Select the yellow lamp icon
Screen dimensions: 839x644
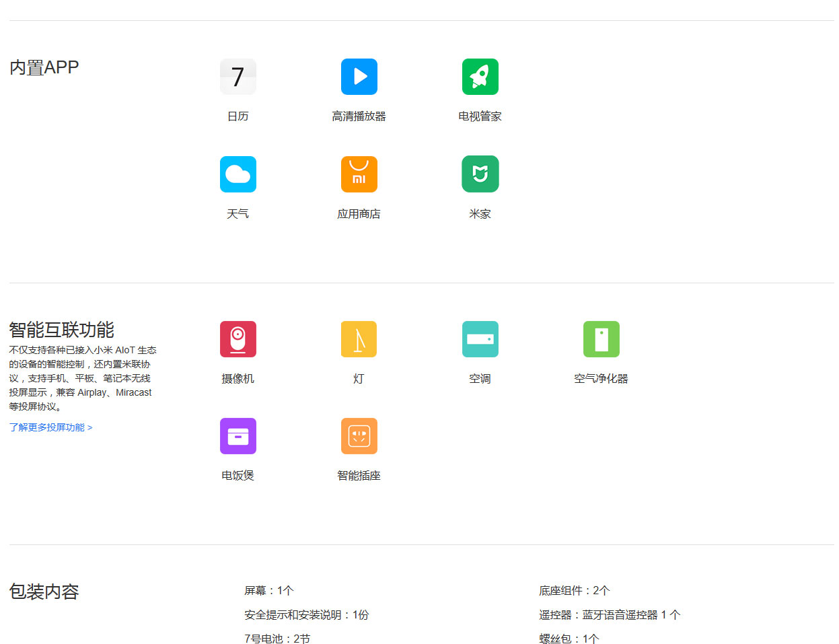point(359,339)
